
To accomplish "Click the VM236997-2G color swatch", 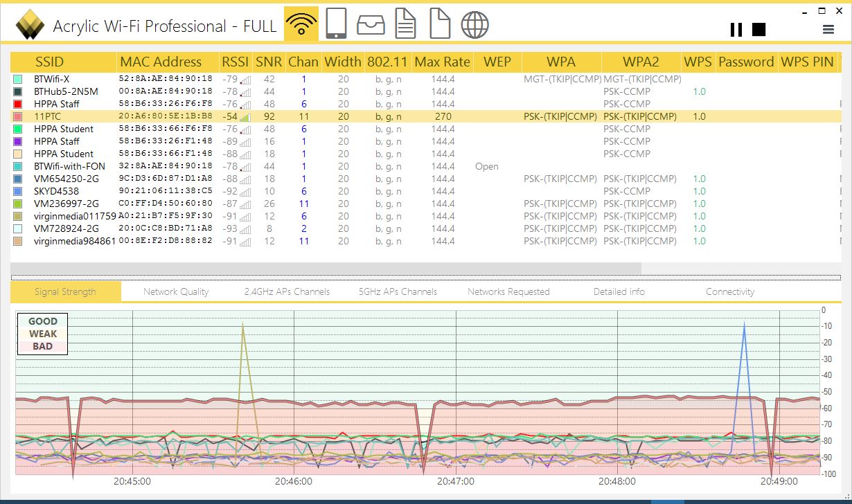I will tap(18, 204).
